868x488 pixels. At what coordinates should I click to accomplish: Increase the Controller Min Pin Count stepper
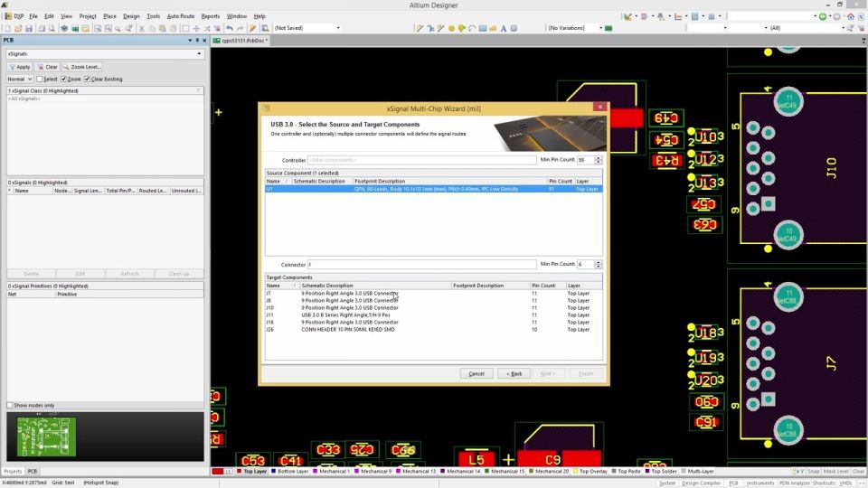pos(599,157)
